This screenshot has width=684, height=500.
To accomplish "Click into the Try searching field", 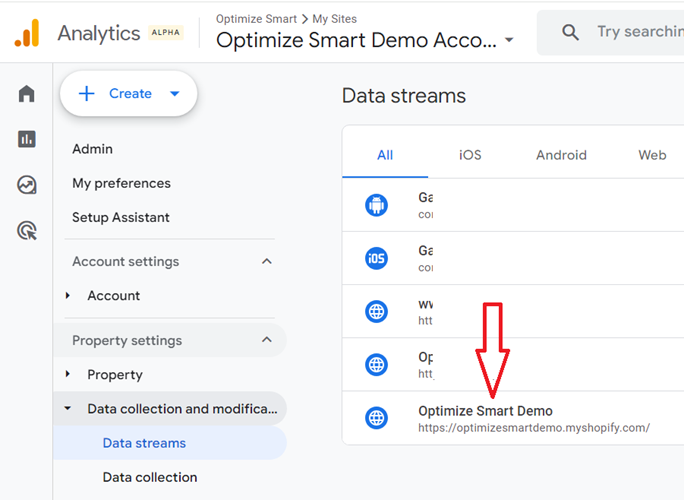I will [x=640, y=32].
